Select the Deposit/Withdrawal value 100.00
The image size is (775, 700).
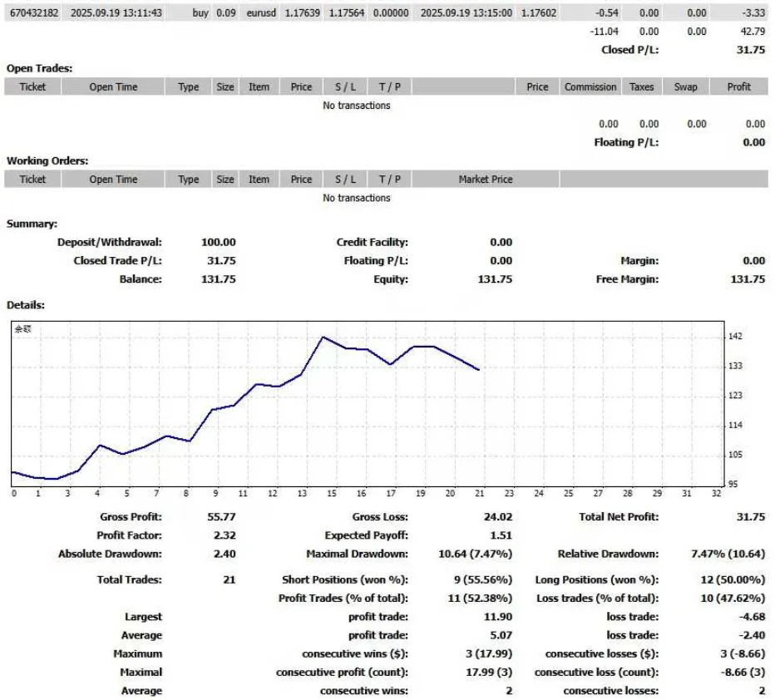[x=219, y=242]
